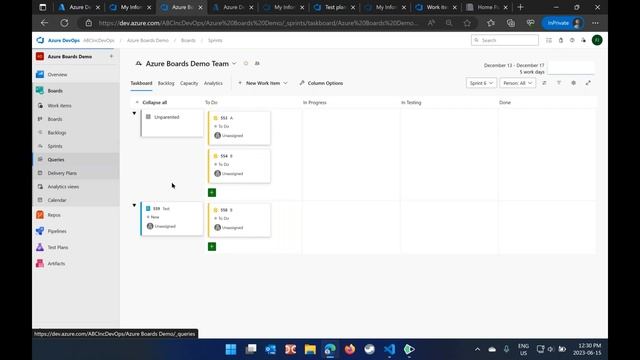The image size is (640, 360).
Task: Click the browser address bar
Action: coord(257,23)
